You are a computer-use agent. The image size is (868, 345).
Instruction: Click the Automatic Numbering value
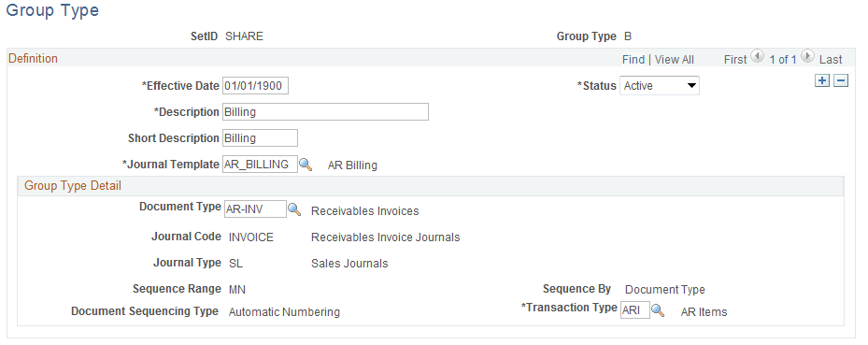[284, 312]
